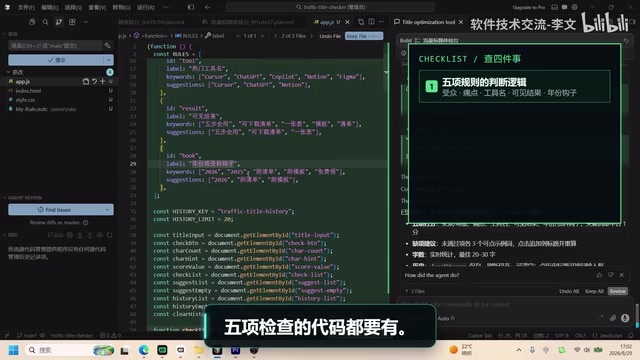Stage changes plus icon on app.js

102,82
